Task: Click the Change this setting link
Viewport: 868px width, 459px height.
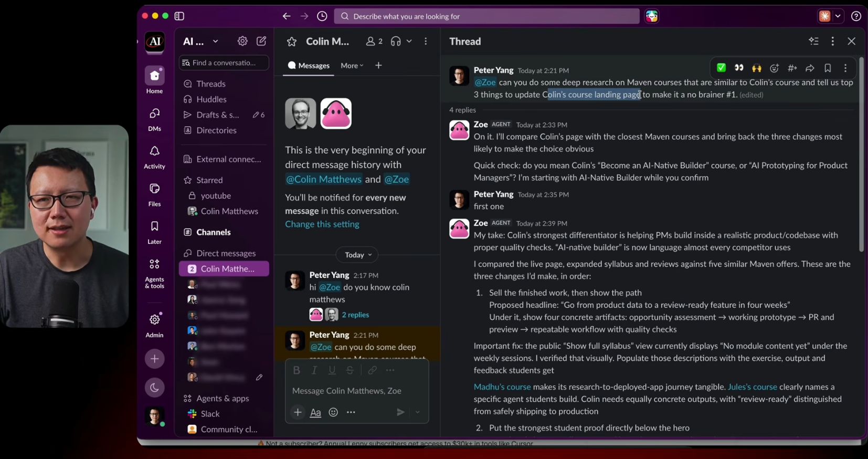Action: point(322,224)
